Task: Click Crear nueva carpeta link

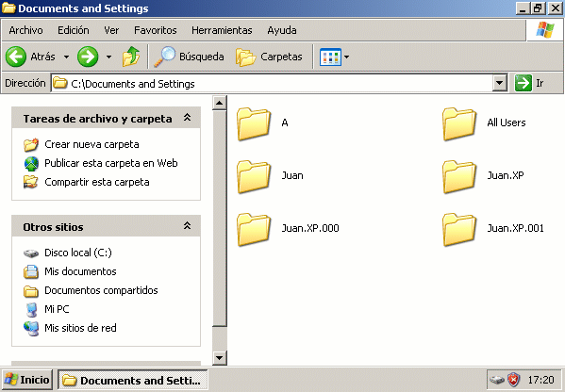Action: tap(91, 145)
